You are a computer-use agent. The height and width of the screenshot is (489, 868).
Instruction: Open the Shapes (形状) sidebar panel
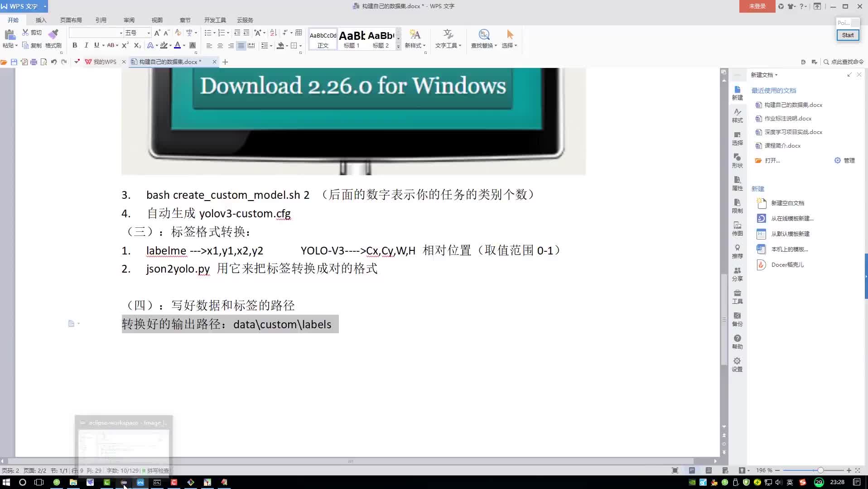[x=738, y=161]
